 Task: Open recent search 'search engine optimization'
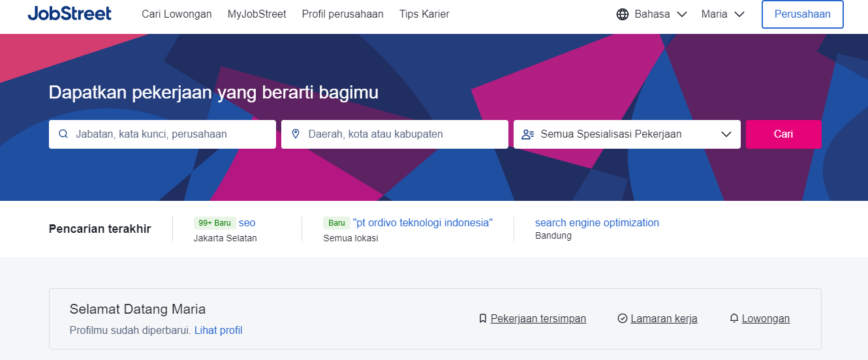[597, 223]
